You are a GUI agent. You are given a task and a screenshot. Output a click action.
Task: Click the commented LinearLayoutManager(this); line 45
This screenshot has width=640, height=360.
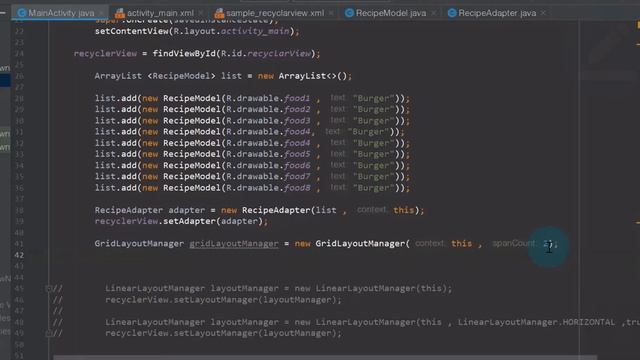click(x=278, y=289)
